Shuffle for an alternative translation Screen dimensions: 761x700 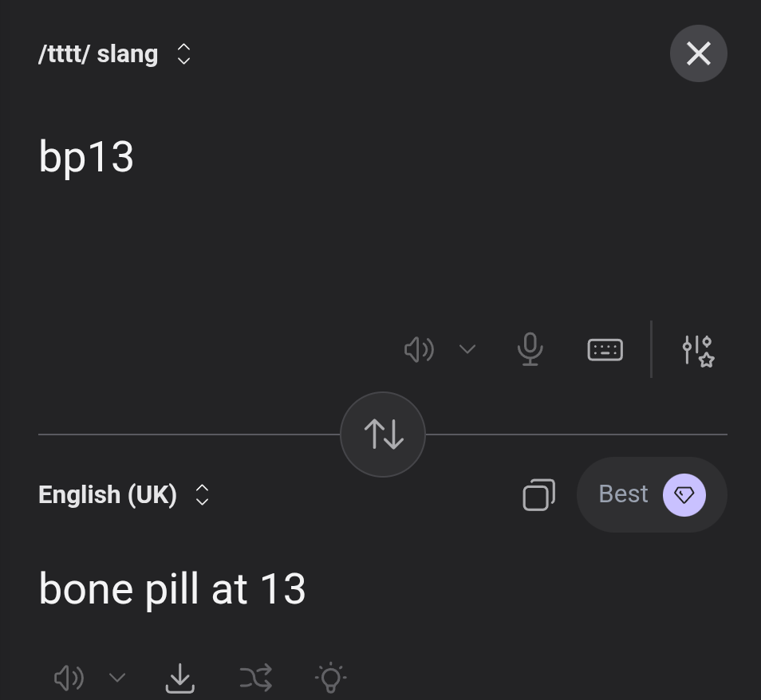pyautogui.click(x=255, y=678)
